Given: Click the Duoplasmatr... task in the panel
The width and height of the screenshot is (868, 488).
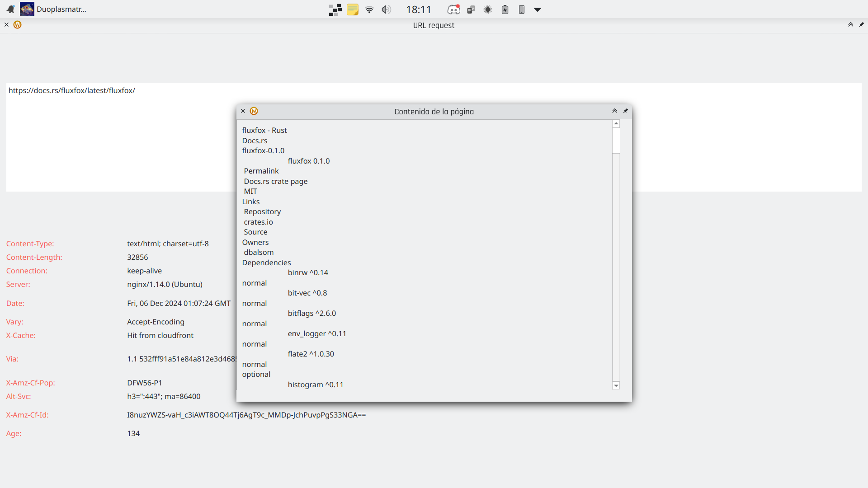Looking at the screenshot, I should [x=53, y=9].
